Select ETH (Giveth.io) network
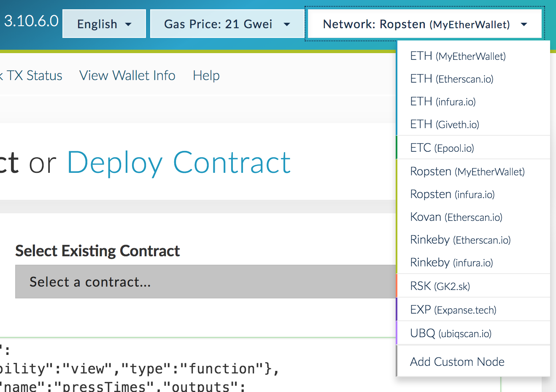 [474, 124]
